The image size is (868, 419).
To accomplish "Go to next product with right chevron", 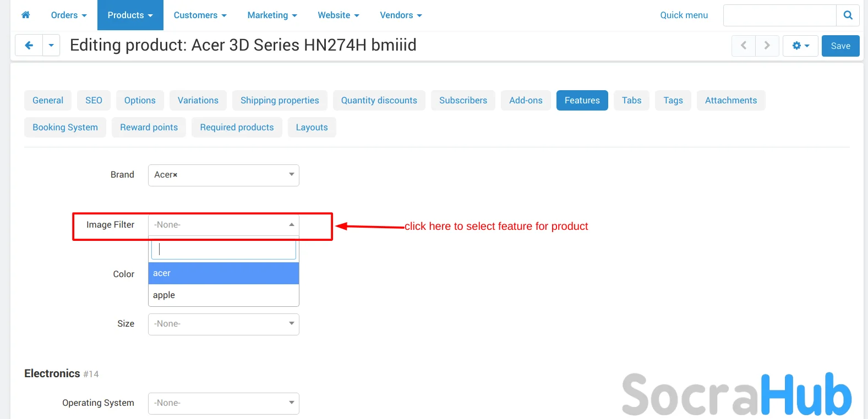I will point(767,46).
